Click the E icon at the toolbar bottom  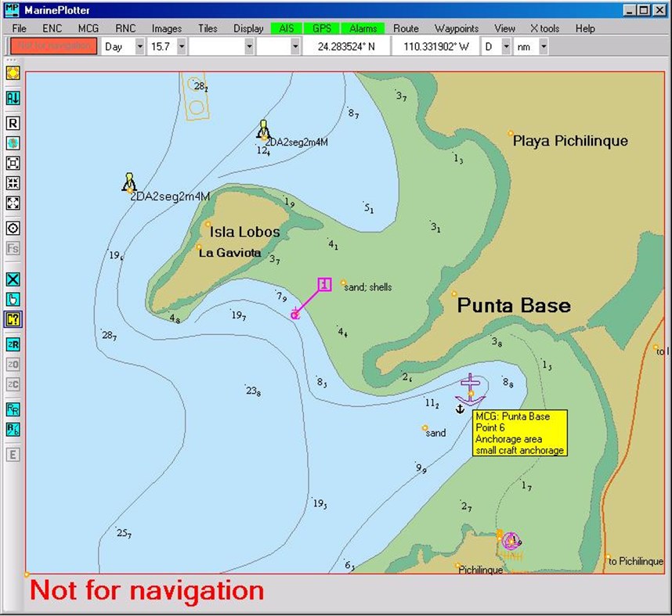(x=12, y=455)
